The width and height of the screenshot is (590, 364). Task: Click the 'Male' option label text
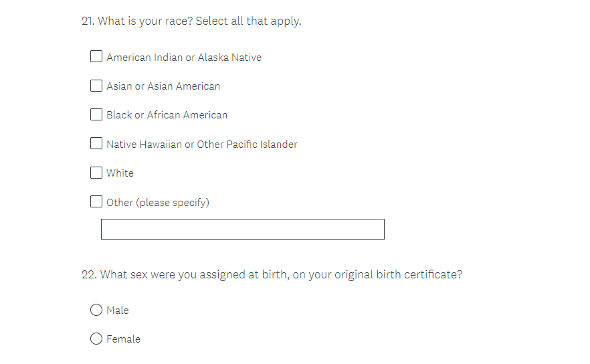tap(118, 310)
